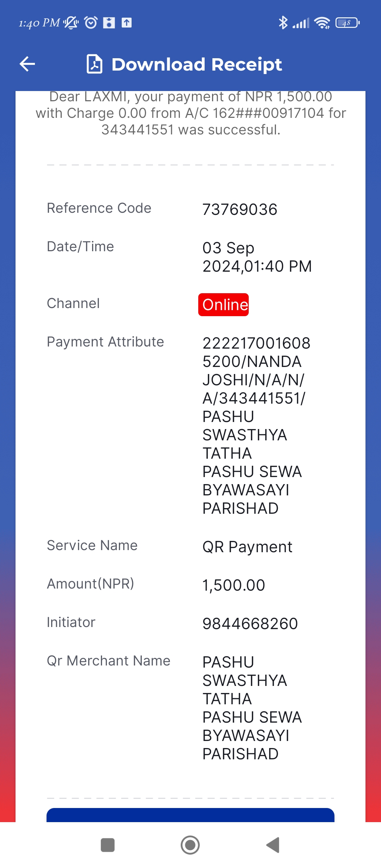381x868 pixels.
Task: Tap the QR Payment service name value
Action: click(247, 547)
